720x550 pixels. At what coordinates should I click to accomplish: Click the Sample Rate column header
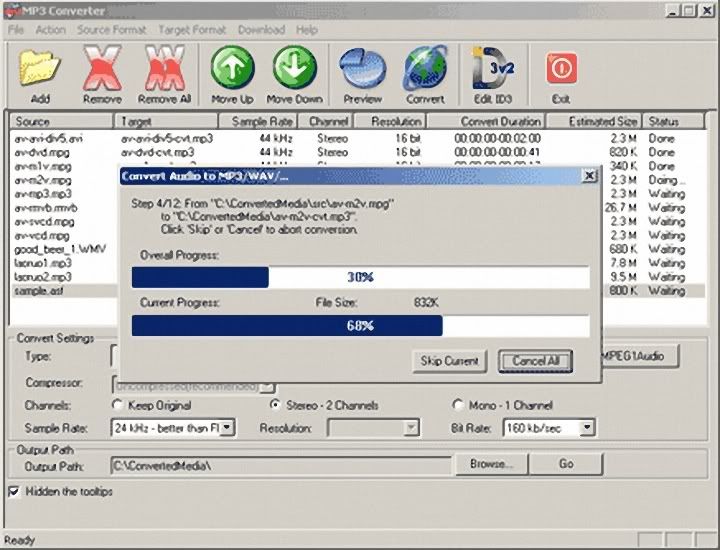(259, 121)
